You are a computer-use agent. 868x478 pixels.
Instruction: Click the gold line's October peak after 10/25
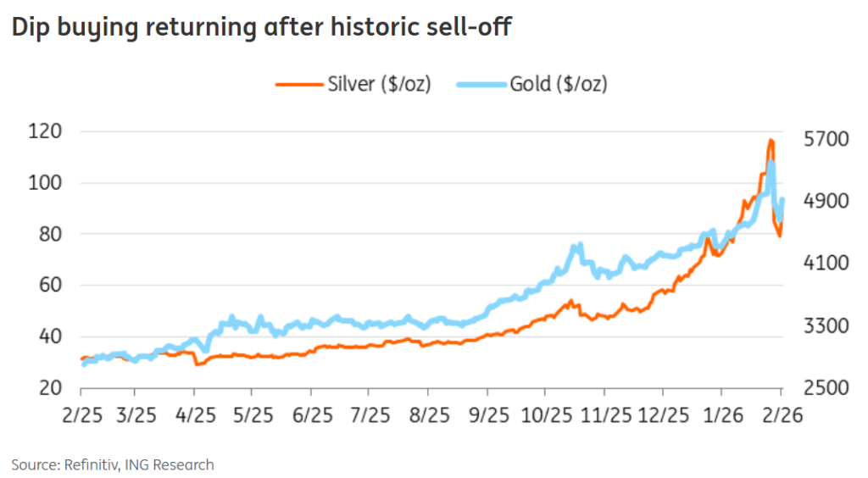coord(578,246)
